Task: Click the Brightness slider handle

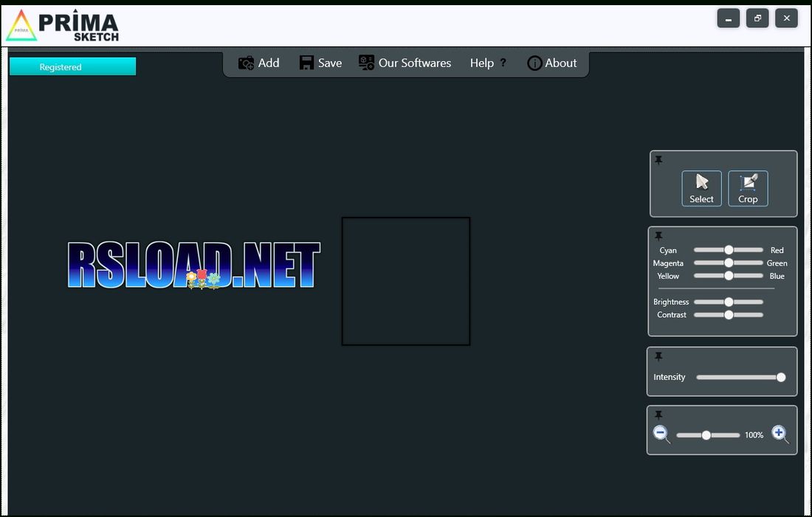Action: tap(729, 302)
